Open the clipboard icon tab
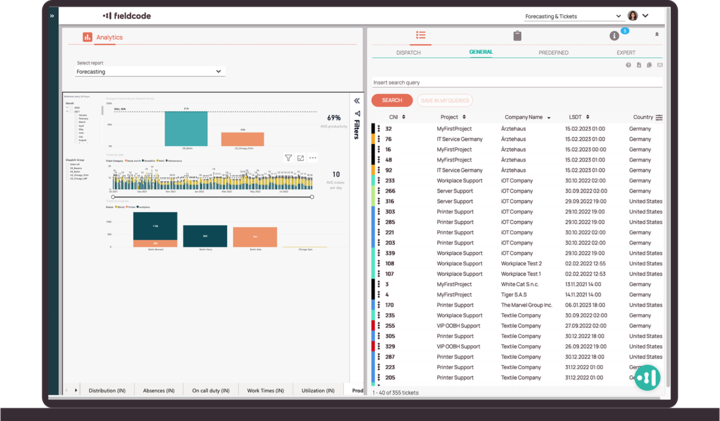Viewport: 720px width, 421px height. pos(517,35)
